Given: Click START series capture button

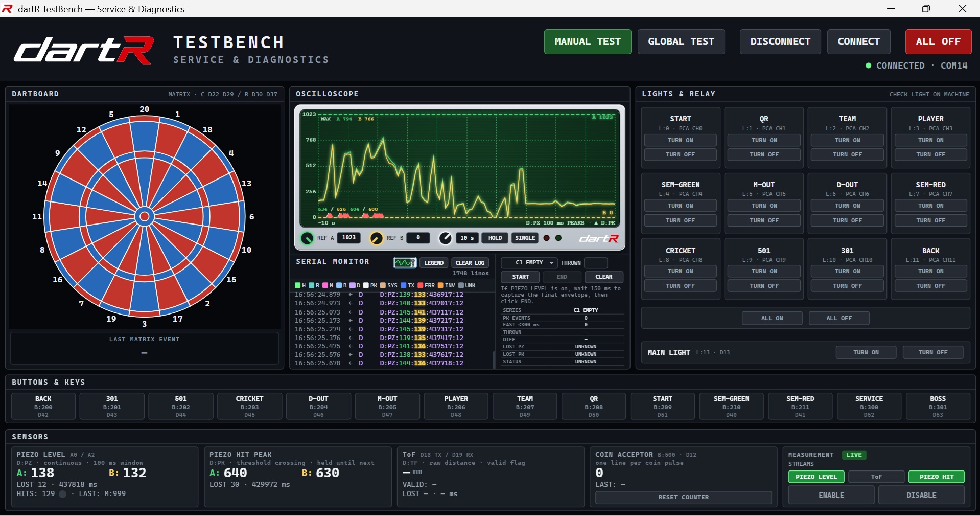Looking at the screenshot, I should 521,277.
